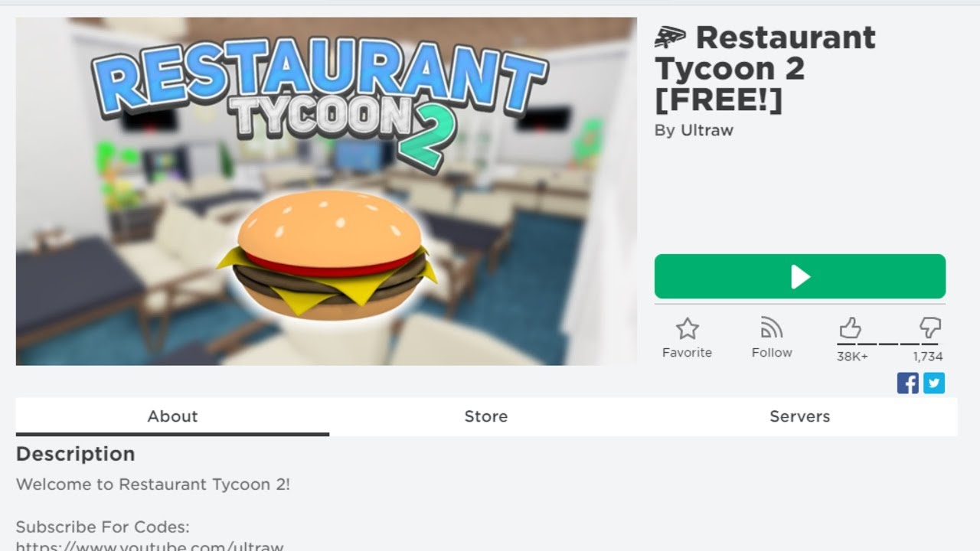Open the youtube.com/ultraw link in description
980x551 pixels.
149,546
